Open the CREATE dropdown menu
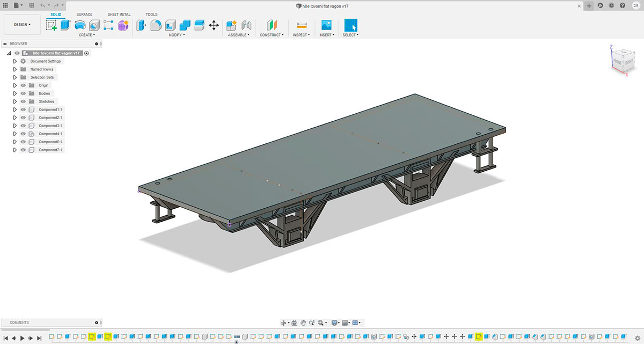The image size is (644, 344). pyautogui.click(x=87, y=35)
